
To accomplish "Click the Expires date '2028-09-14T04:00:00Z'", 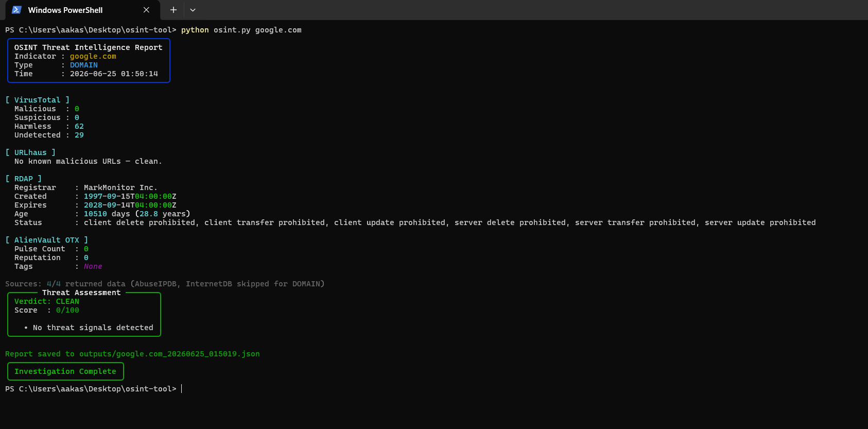I will point(130,205).
